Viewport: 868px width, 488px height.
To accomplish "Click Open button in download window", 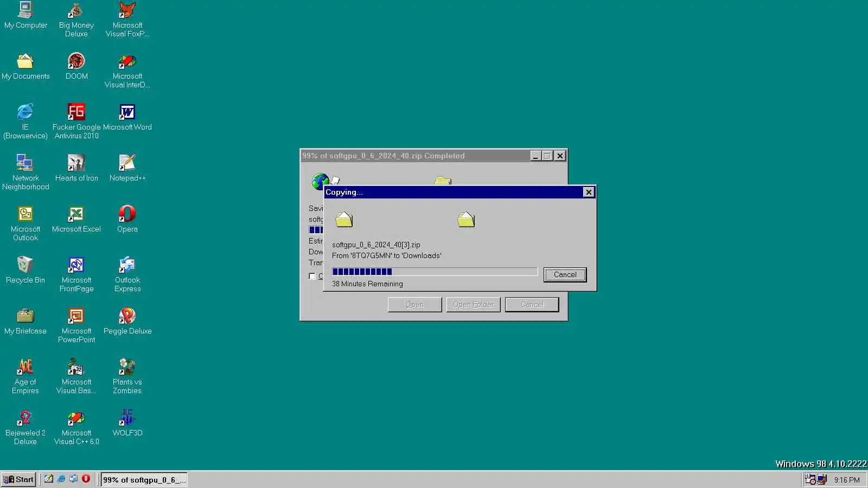I will point(415,305).
